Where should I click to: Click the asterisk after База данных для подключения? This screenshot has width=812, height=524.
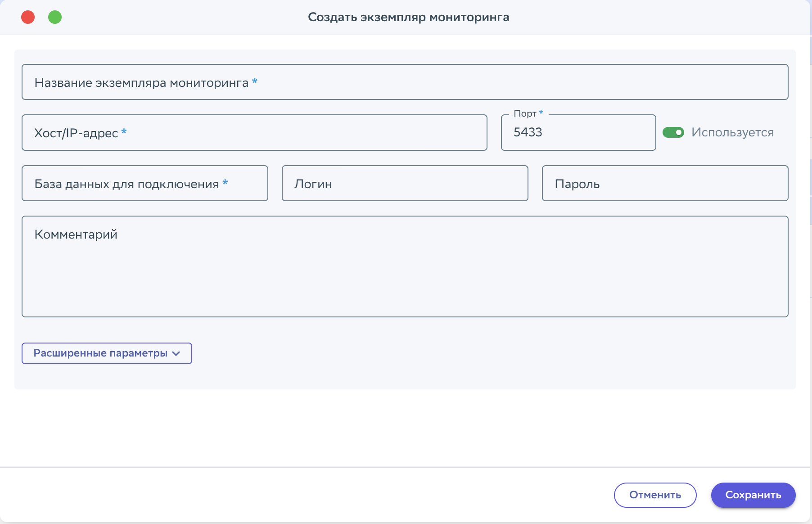(x=225, y=182)
